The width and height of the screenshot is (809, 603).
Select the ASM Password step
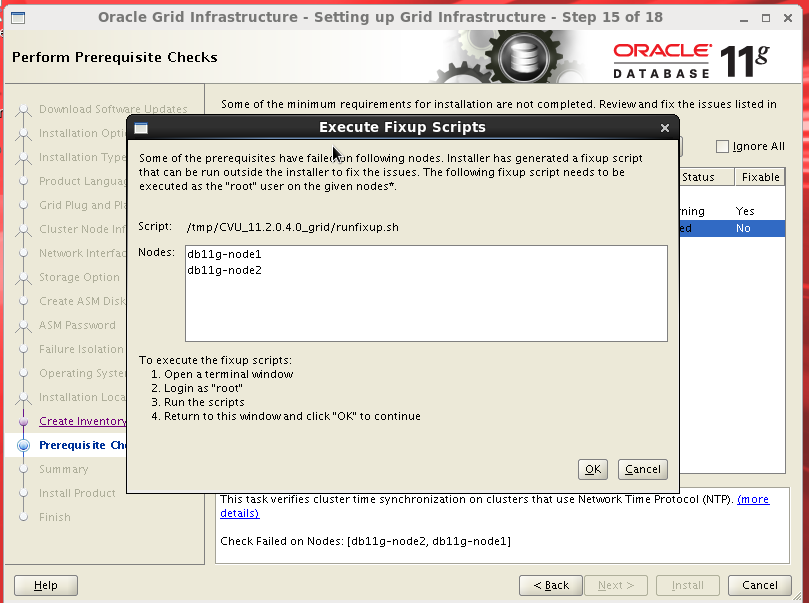pyautogui.click(x=77, y=325)
